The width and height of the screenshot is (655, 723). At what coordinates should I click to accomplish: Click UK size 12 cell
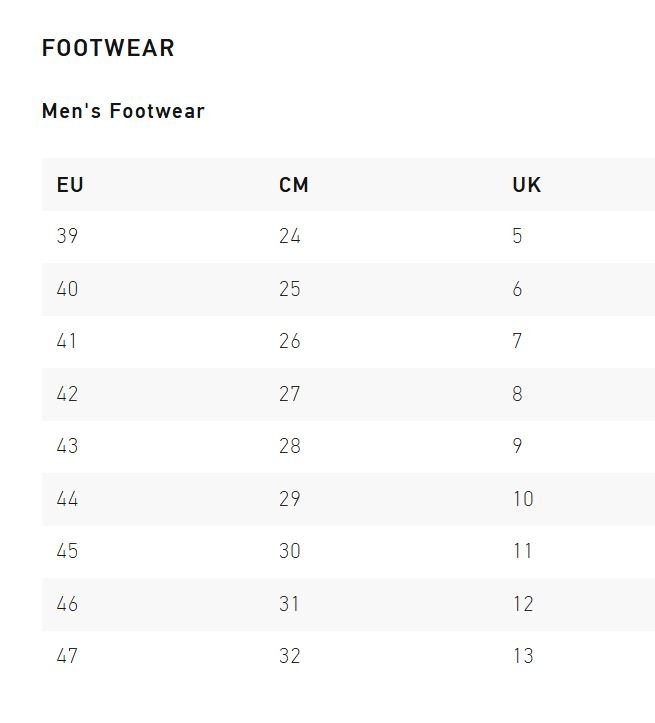(x=523, y=604)
